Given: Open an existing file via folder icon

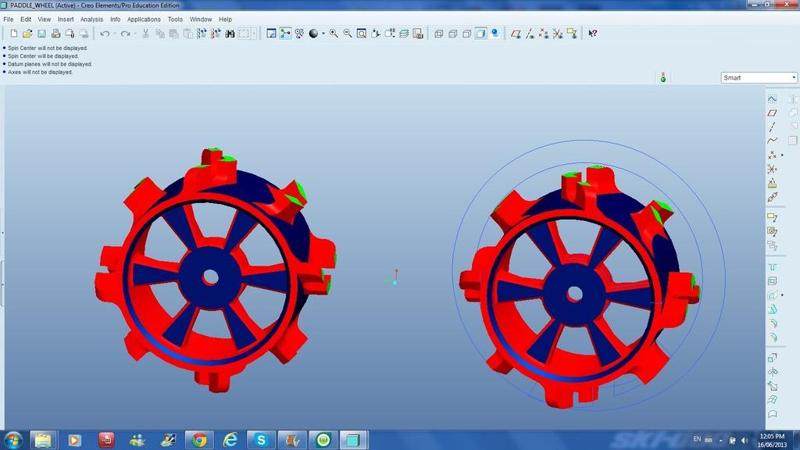Looking at the screenshot, I should [x=28, y=34].
